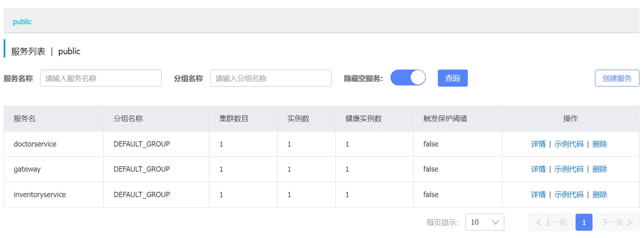
Task: Open 示例代码 for gateway service
Action: (x=569, y=169)
